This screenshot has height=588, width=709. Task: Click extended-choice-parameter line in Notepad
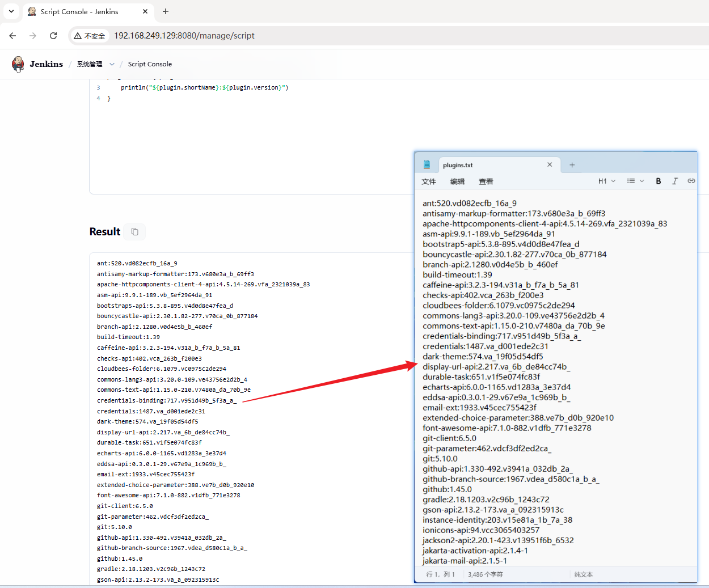click(518, 417)
